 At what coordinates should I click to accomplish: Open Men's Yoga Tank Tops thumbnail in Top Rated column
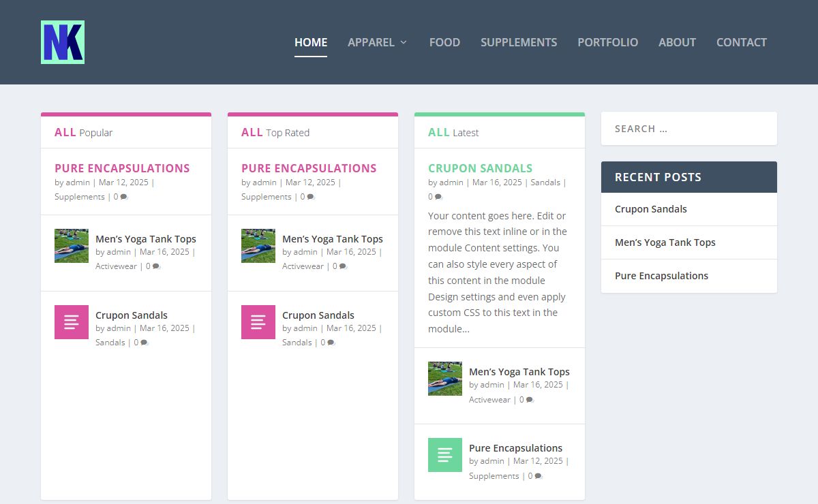(x=258, y=246)
